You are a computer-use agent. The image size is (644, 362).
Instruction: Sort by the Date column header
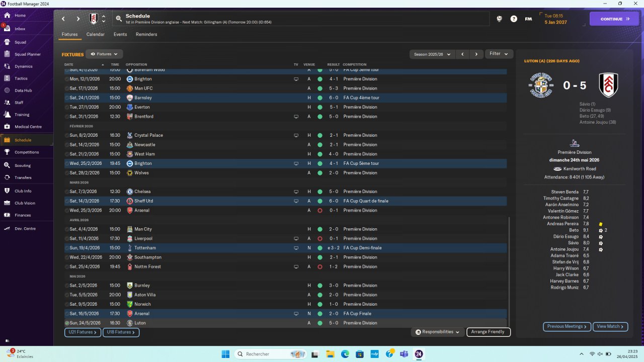click(x=69, y=65)
